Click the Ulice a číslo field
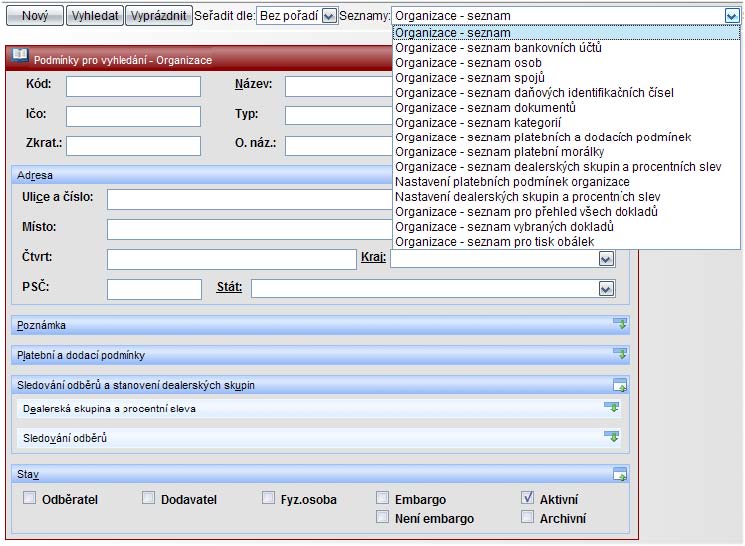 [250, 200]
